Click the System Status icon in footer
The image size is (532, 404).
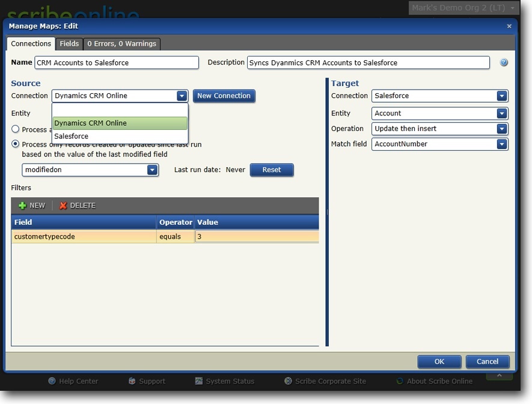(x=199, y=381)
